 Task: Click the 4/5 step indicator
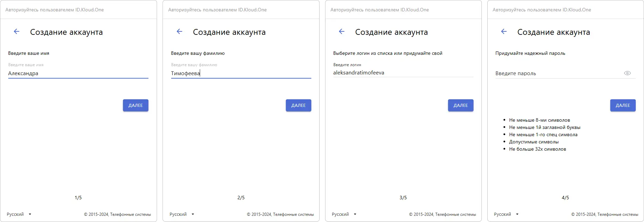point(565,198)
